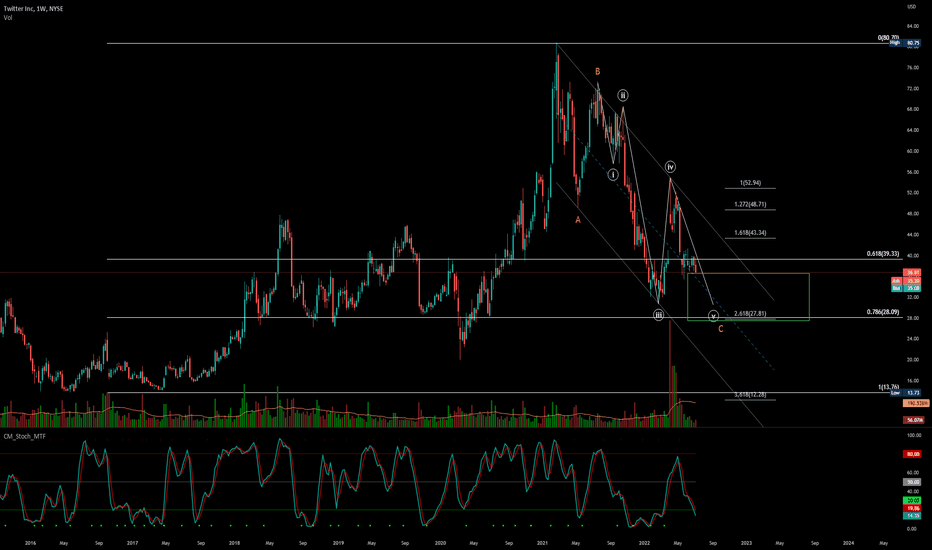Click 84.00 on the price axis

pos(912,26)
